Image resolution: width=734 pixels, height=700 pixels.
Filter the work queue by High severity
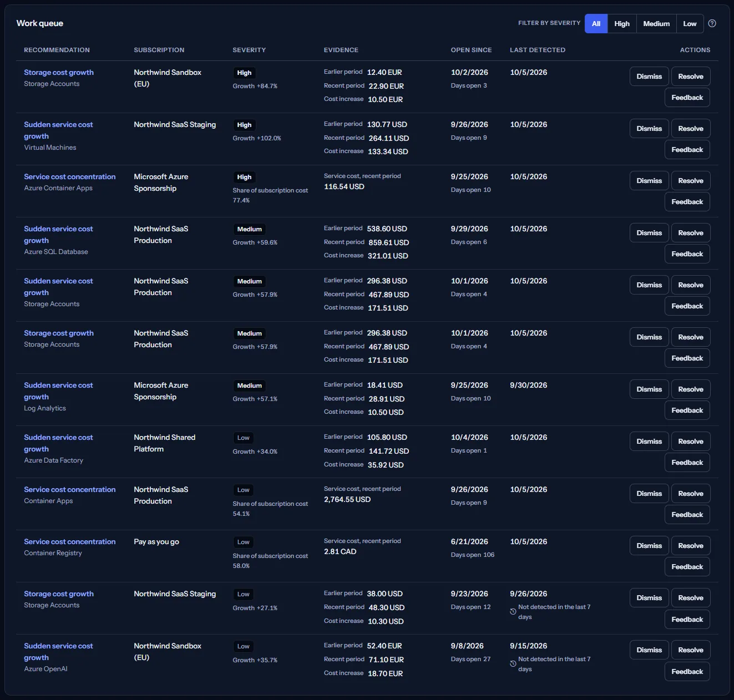pos(622,23)
